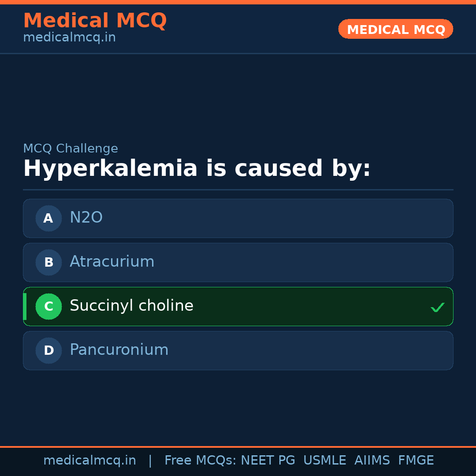Screen dimensions: 476x476
Task: Click the letter A circle badge
Action: (48, 218)
